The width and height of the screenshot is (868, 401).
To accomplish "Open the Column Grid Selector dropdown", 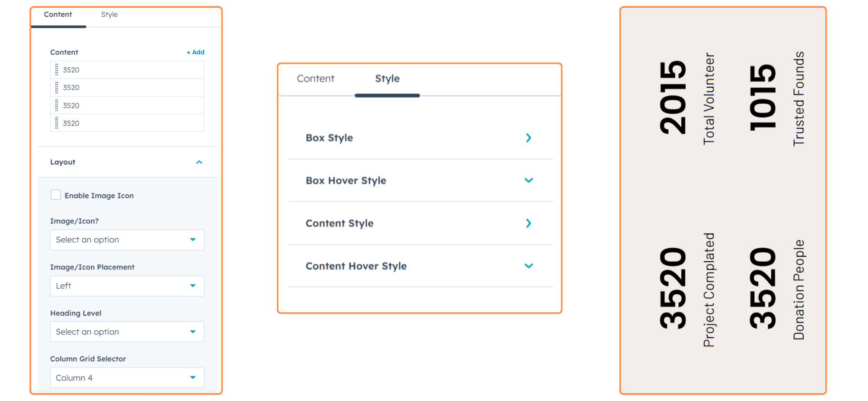I will 127,378.
